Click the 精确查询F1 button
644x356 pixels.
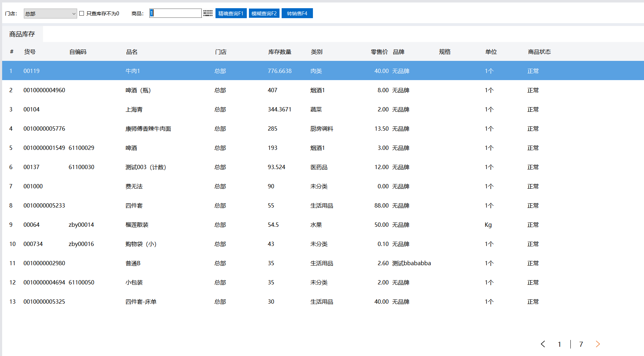231,13
